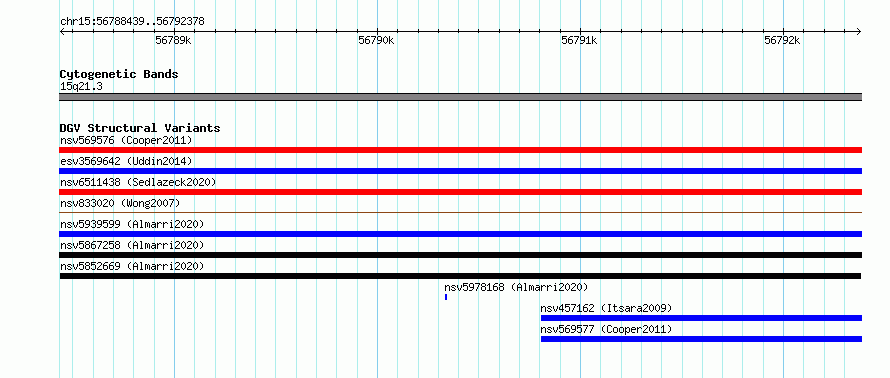Open the nsv457162 (Itsara2009) label
The image size is (890, 378).
(x=606, y=308)
